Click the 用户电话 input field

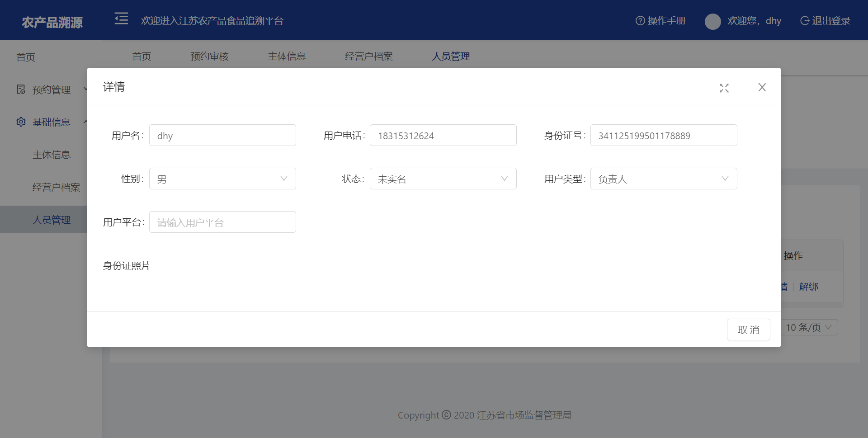[443, 136]
